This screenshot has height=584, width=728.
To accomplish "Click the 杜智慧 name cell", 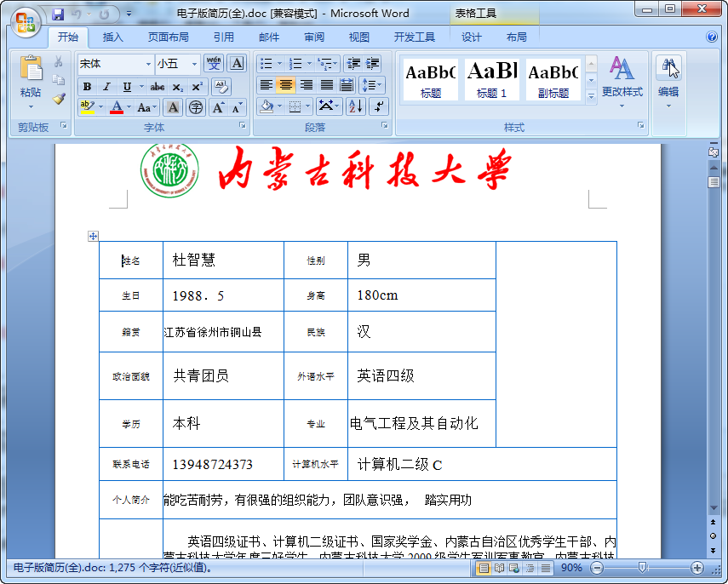I will [x=223, y=260].
